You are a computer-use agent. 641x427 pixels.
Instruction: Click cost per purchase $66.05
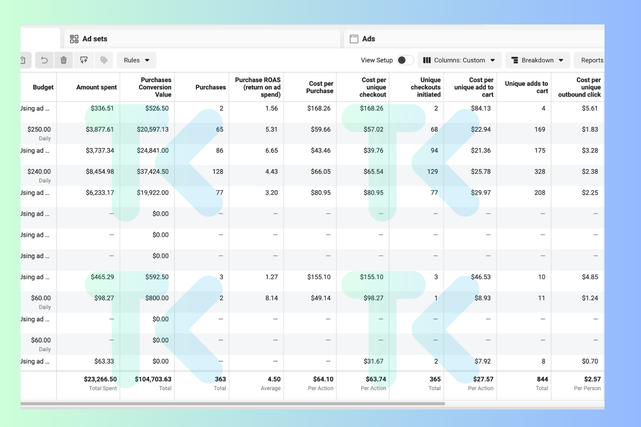coord(320,172)
